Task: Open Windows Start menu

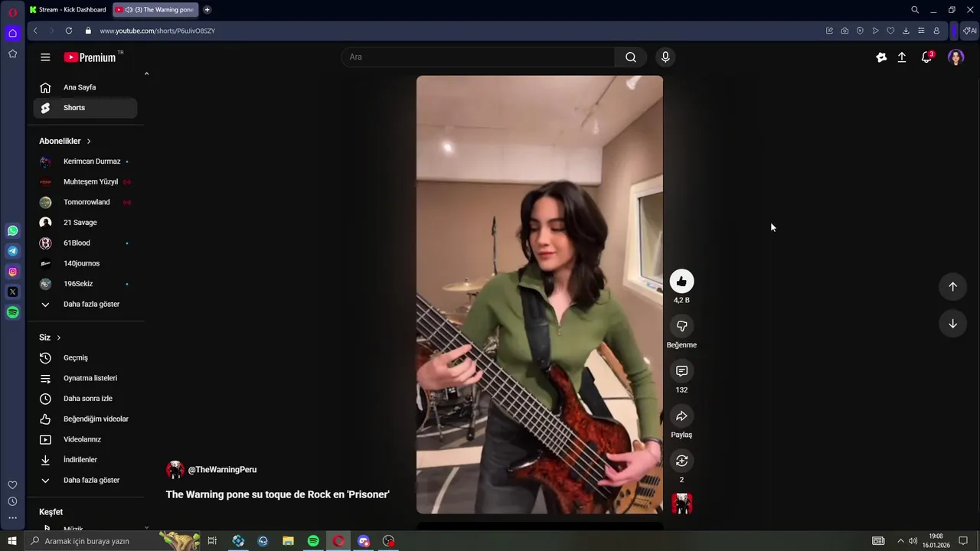Action: [x=11, y=541]
